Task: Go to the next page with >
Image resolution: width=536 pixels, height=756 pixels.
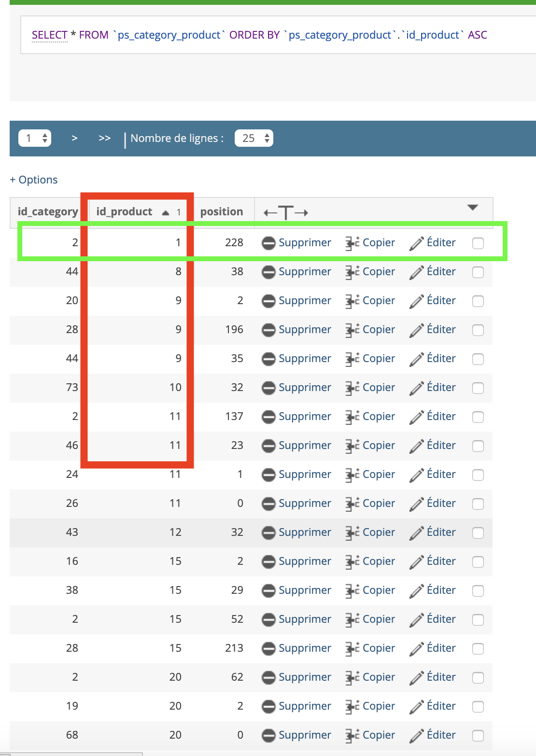Action: pos(74,138)
